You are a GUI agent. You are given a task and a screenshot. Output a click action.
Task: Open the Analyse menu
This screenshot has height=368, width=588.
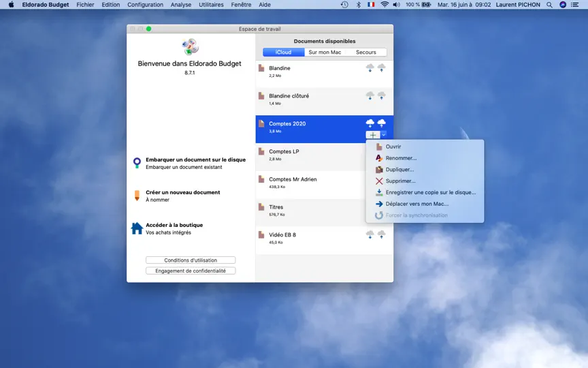(181, 5)
